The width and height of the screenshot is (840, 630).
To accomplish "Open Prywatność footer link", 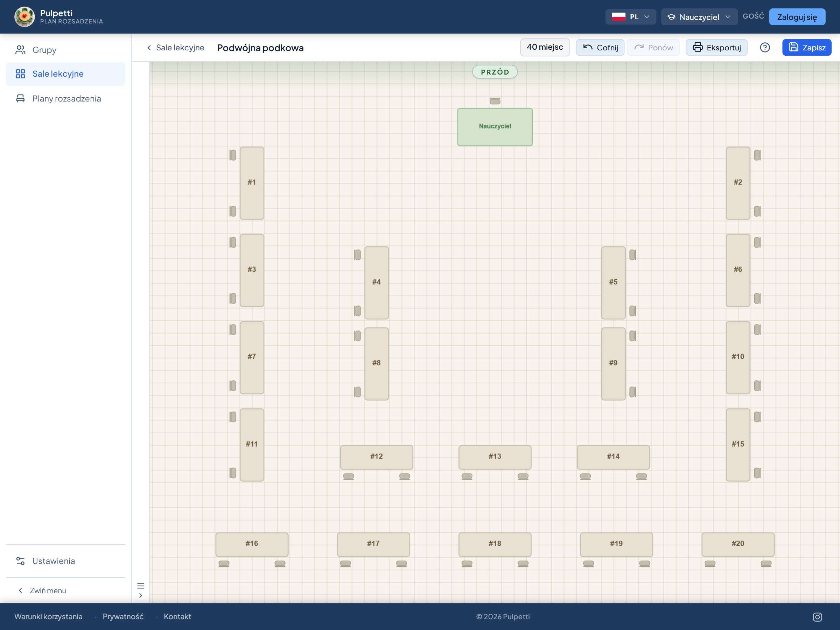I will 123,617.
